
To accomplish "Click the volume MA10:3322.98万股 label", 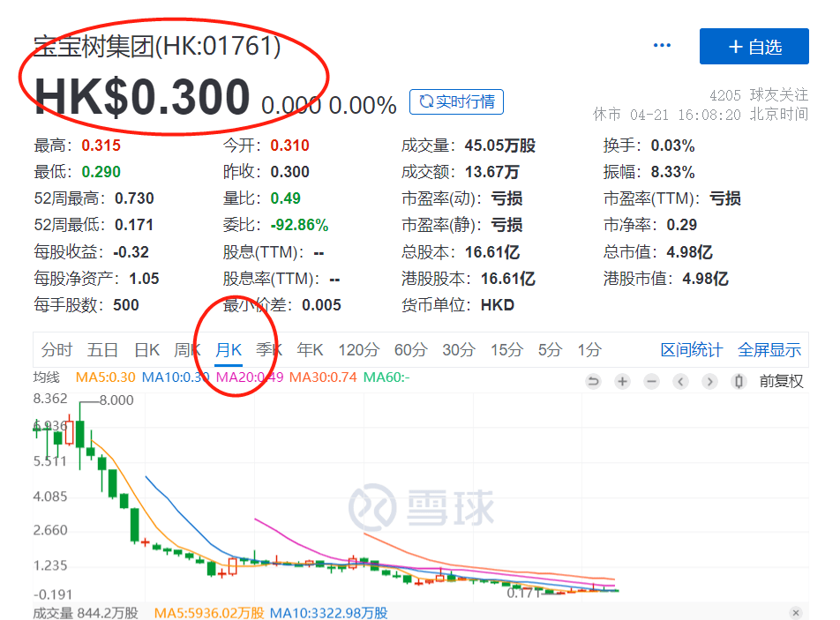I will click(328, 613).
